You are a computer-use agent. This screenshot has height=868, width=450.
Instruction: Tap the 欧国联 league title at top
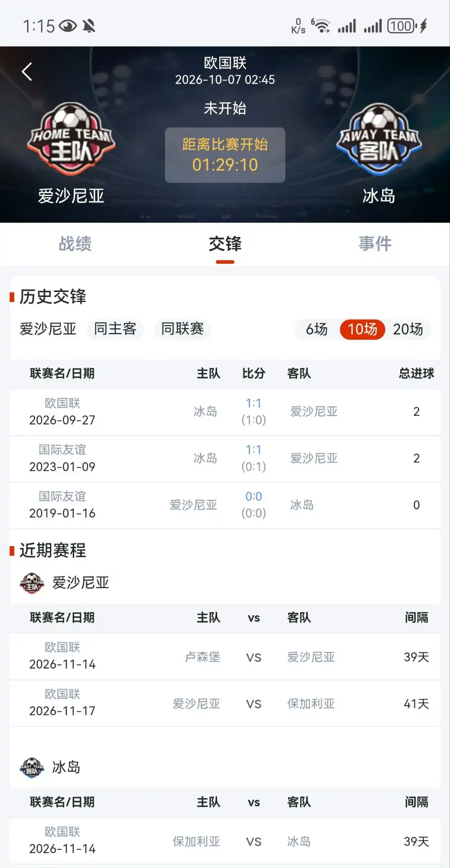pyautogui.click(x=225, y=63)
